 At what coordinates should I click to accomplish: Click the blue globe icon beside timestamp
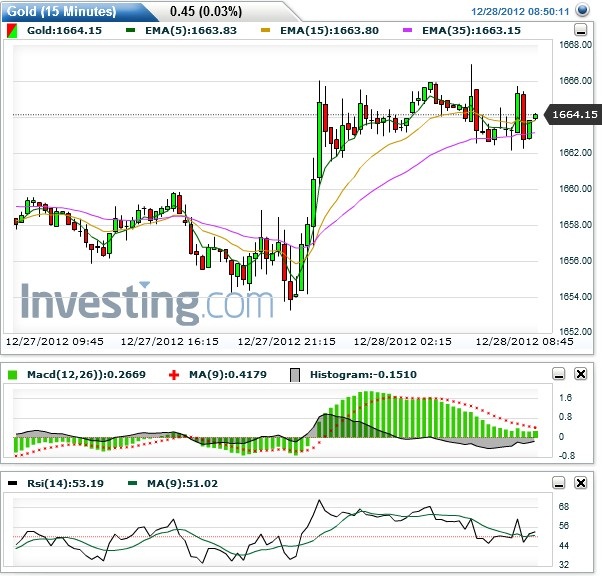coord(582,10)
